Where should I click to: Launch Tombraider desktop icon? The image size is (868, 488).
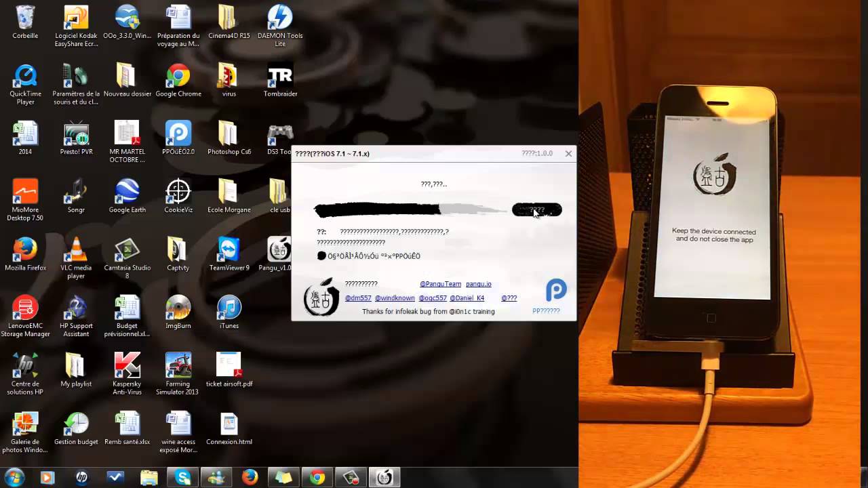280,81
